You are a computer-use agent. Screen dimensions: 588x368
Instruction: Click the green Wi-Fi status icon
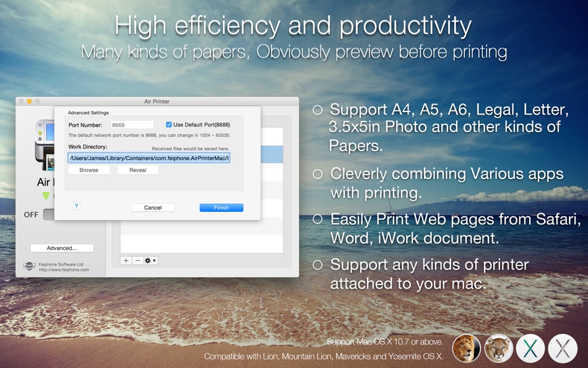[46, 196]
